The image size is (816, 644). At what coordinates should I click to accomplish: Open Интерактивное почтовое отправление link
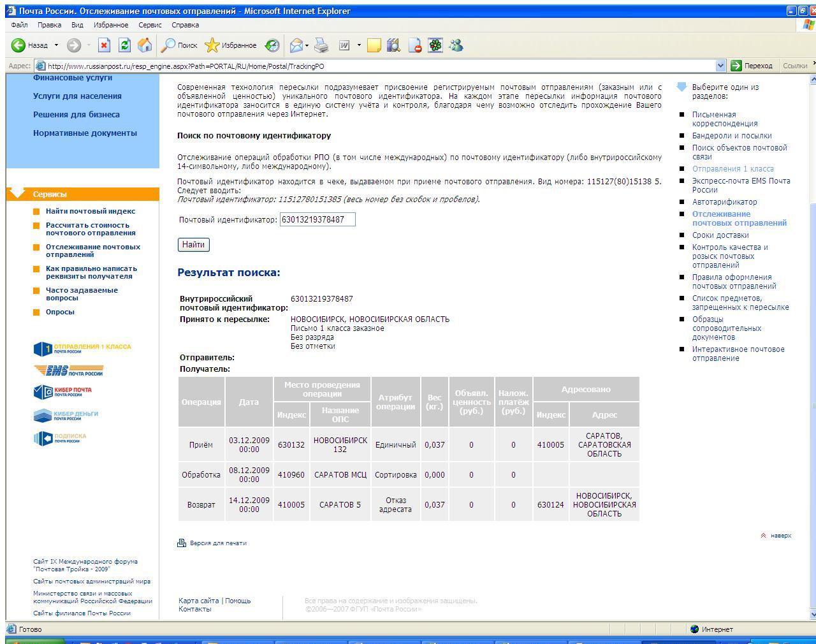click(x=738, y=353)
